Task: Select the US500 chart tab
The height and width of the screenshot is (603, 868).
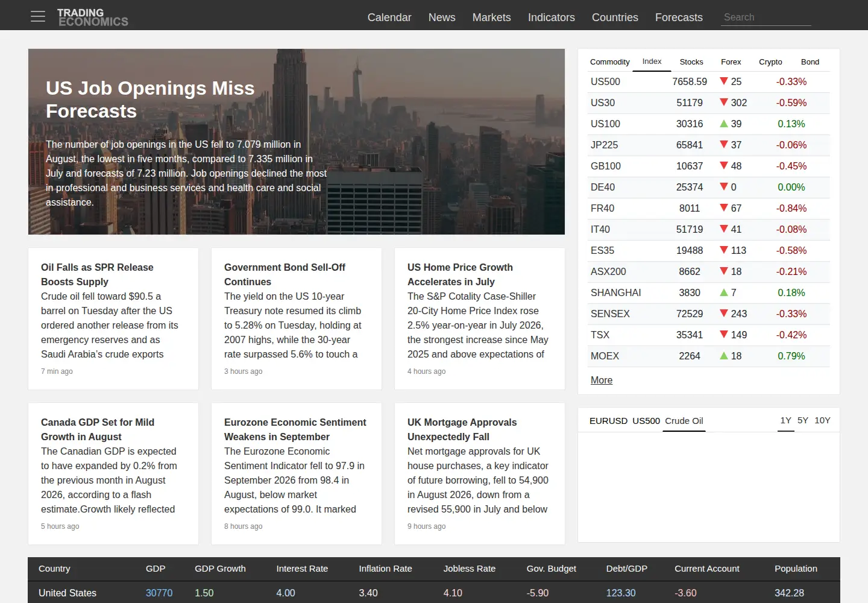Action: [x=646, y=421]
